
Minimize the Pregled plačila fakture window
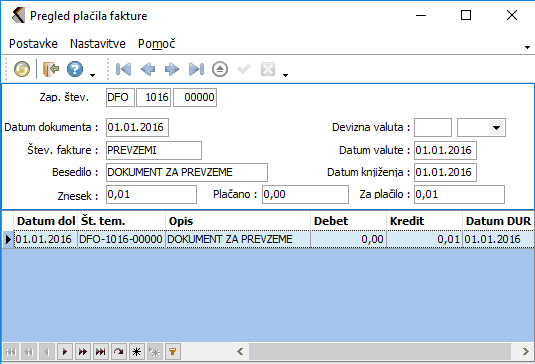pos(421,15)
